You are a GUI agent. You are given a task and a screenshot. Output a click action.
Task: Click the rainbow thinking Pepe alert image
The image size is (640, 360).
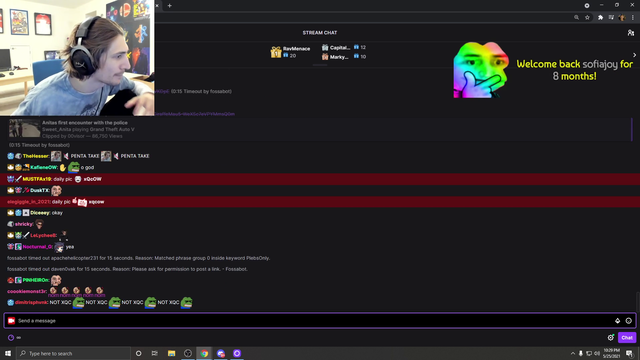coord(481,70)
